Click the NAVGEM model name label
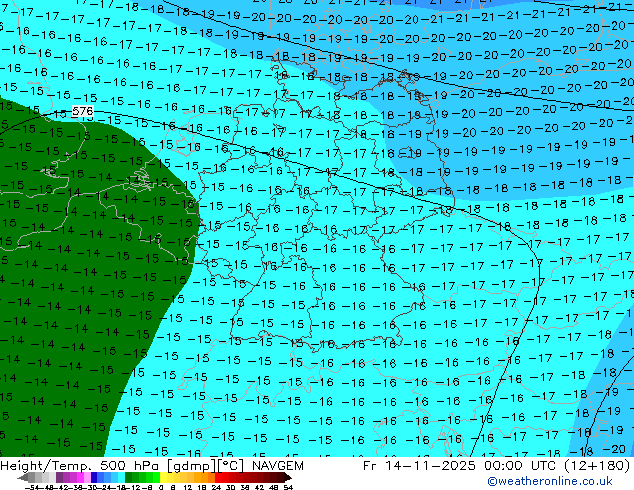The height and width of the screenshot is (490, 634). click(277, 466)
